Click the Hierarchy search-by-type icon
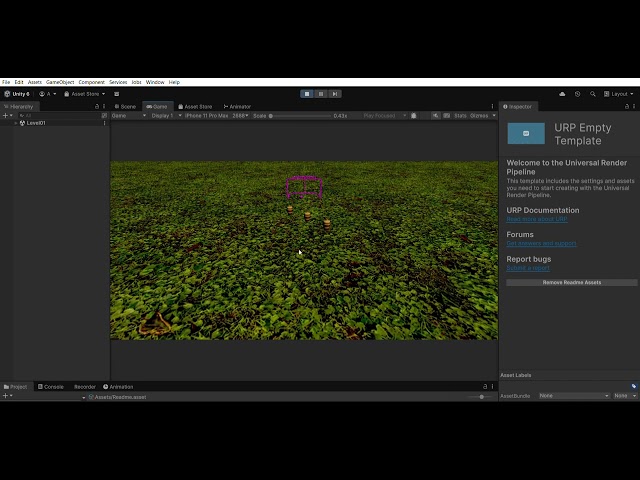Image resolution: width=640 pixels, height=480 pixels. coord(104,116)
